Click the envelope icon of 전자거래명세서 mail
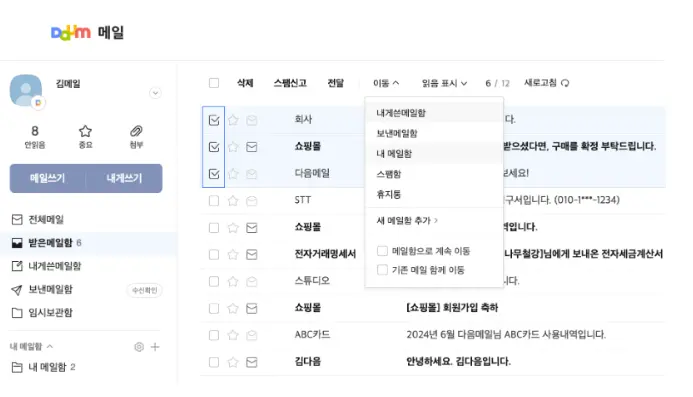The width and height of the screenshot is (693, 397). pos(252,255)
